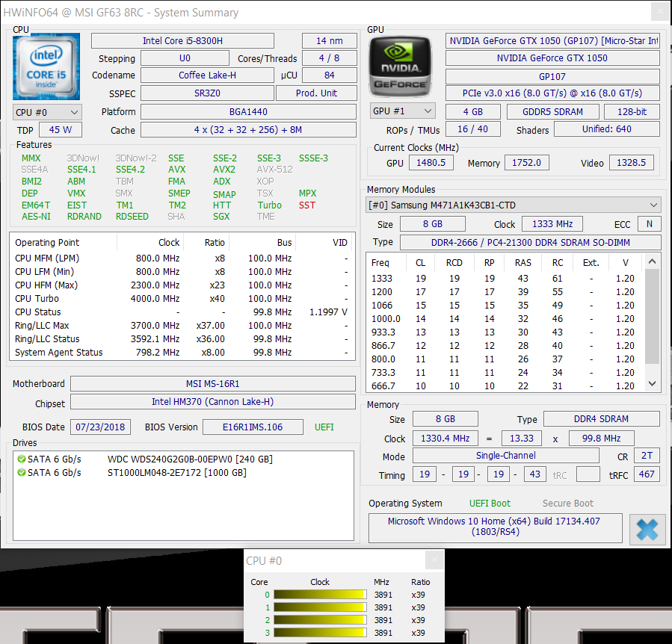Viewport: 672px width, 644px height.
Task: Click the Prod. Unit field
Action: coord(317,93)
